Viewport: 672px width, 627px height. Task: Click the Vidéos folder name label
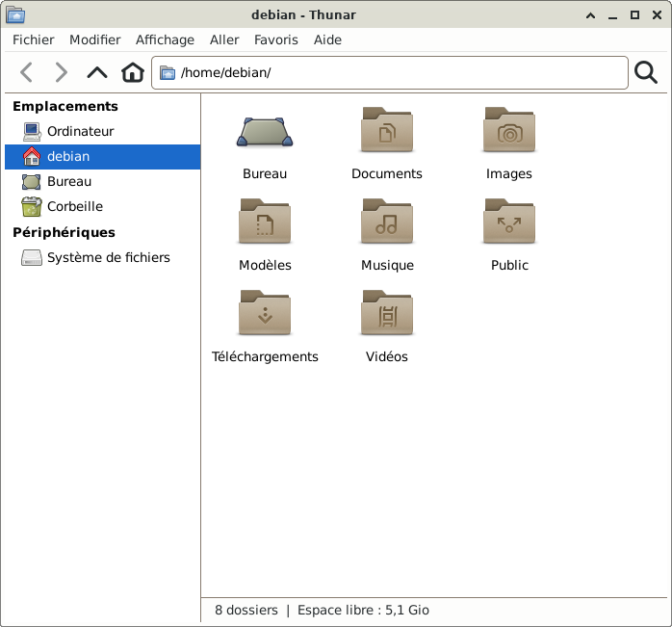tap(387, 356)
